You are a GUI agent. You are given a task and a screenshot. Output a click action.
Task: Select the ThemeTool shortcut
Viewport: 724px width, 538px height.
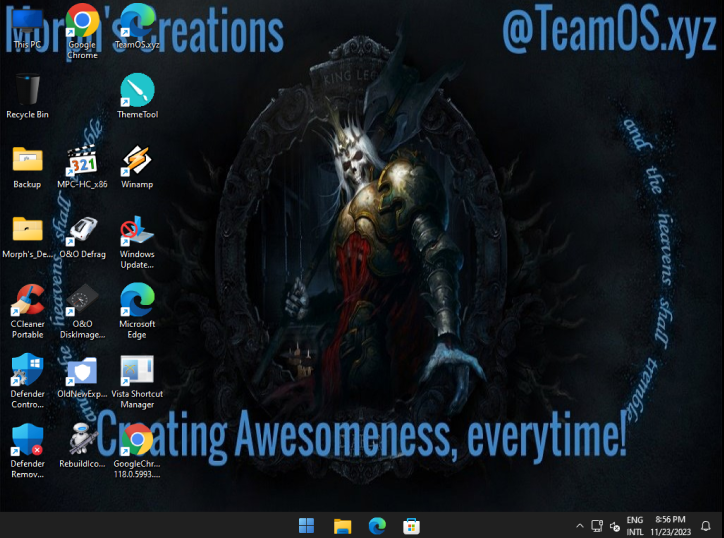(x=137, y=96)
